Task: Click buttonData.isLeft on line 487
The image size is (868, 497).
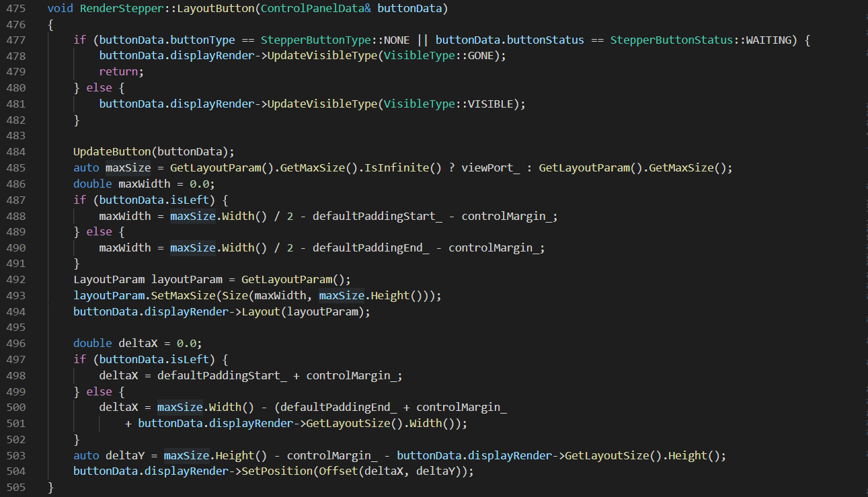Action: point(154,200)
